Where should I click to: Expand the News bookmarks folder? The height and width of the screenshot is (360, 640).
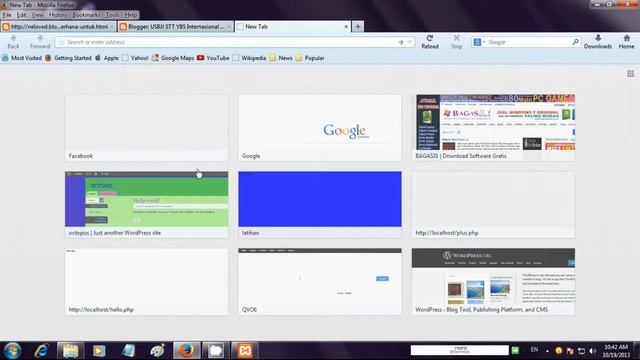(x=281, y=58)
